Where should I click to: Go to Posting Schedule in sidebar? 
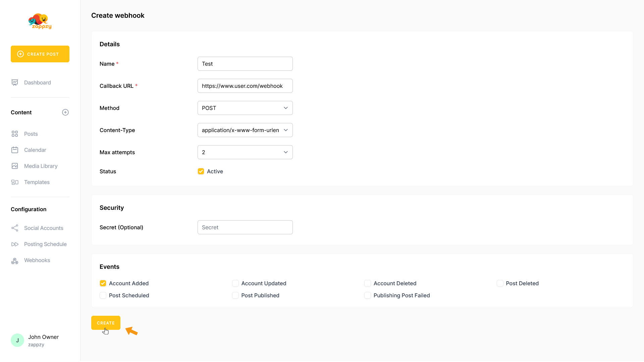45,244
